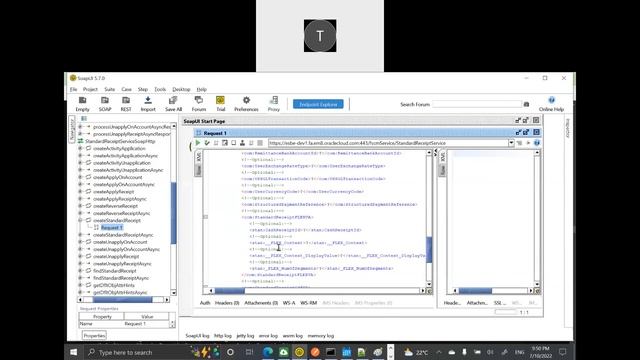The height and width of the screenshot is (360, 640).
Task: Open Cortana circle icon on taskbar
Action: click(230, 352)
